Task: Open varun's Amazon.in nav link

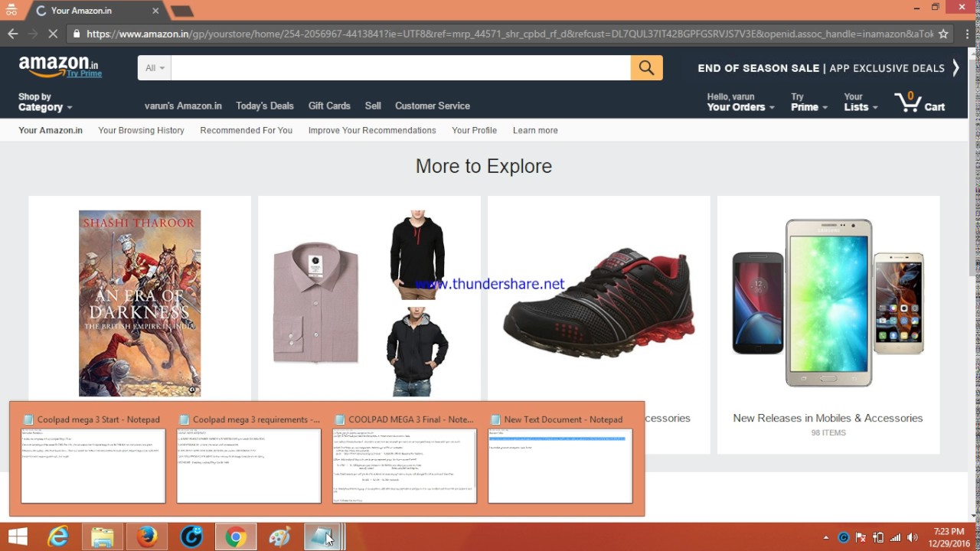Action: coord(183,106)
